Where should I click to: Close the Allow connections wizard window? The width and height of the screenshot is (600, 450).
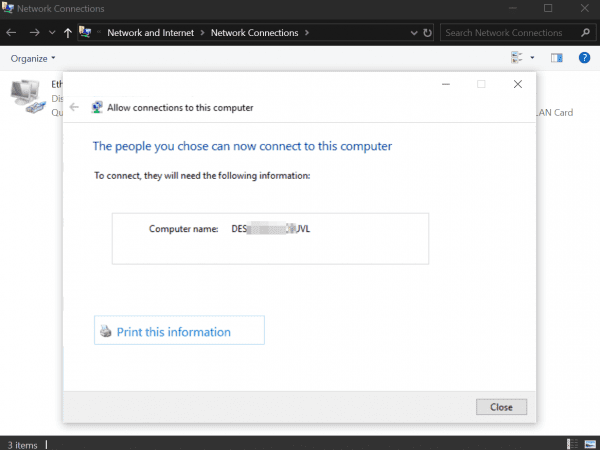coord(517,85)
